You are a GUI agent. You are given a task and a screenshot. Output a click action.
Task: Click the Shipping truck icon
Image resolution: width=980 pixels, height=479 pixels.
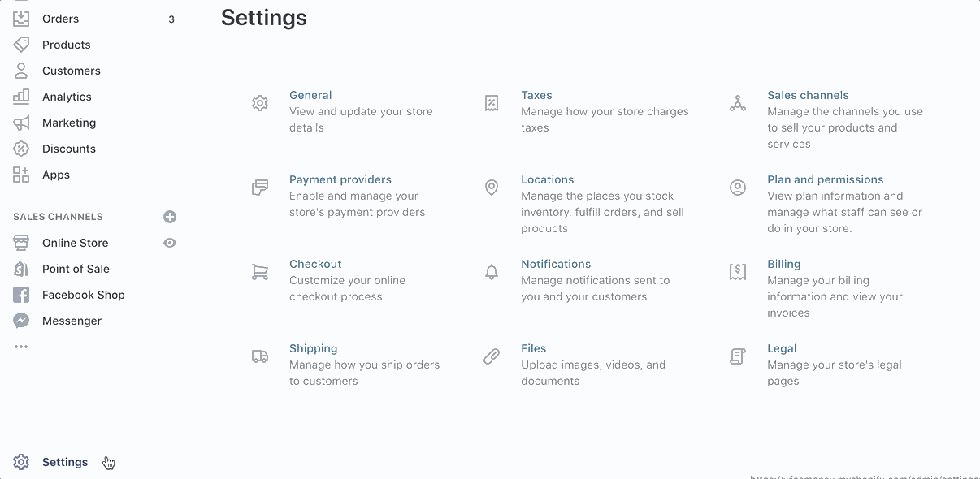tap(260, 356)
